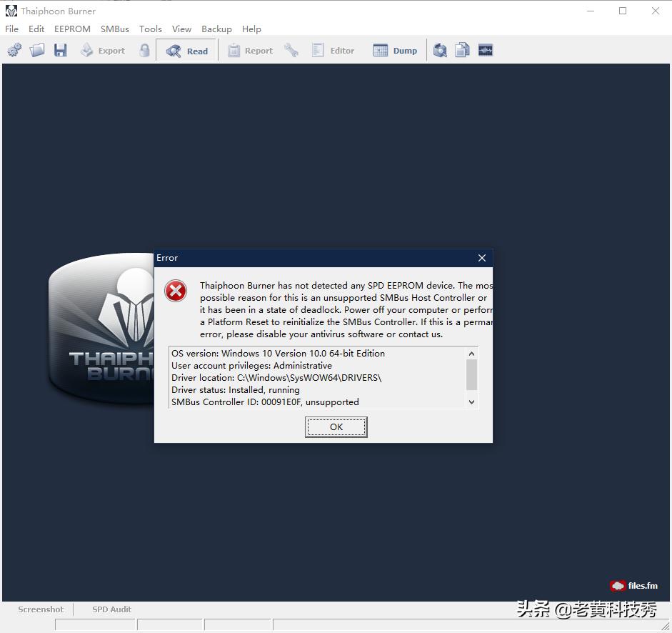Click the Read toolbar button
Image resolution: width=672 pixels, height=633 pixels.
(187, 51)
